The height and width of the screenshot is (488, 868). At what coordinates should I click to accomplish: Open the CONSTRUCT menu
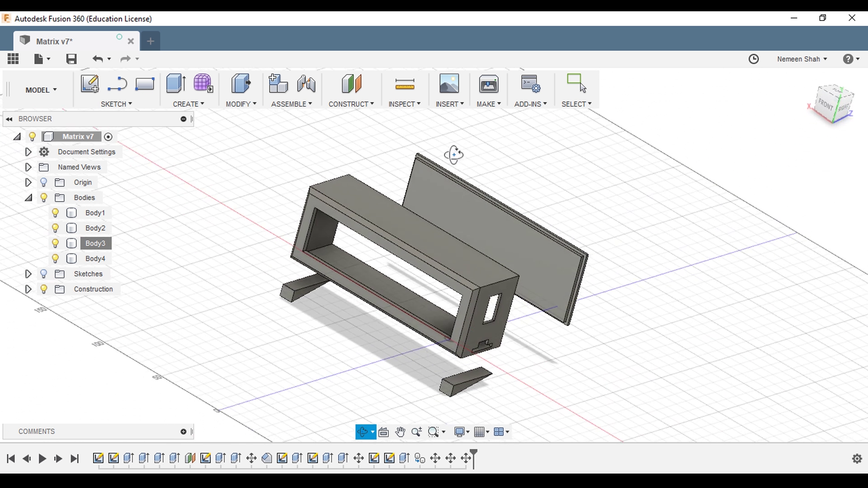(351, 104)
